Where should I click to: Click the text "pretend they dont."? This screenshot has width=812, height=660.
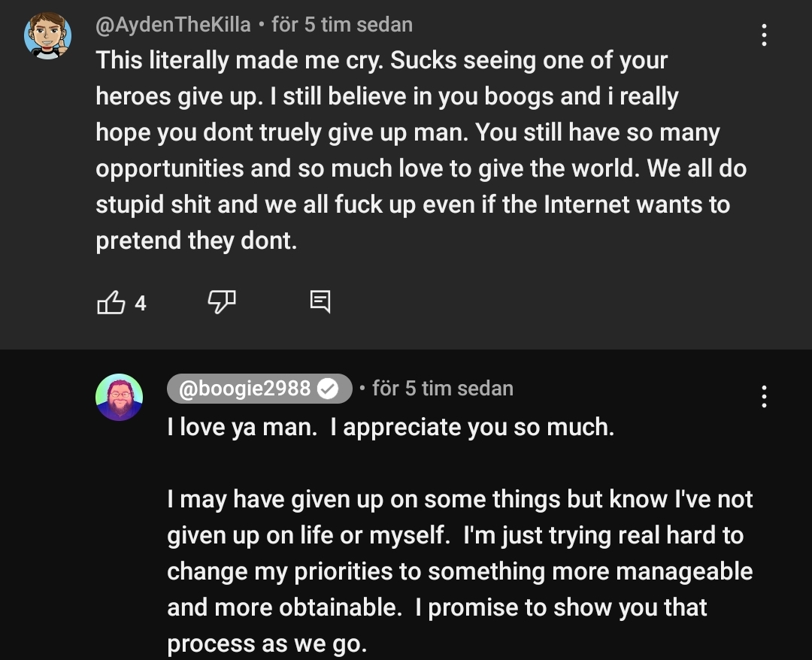pos(196,241)
